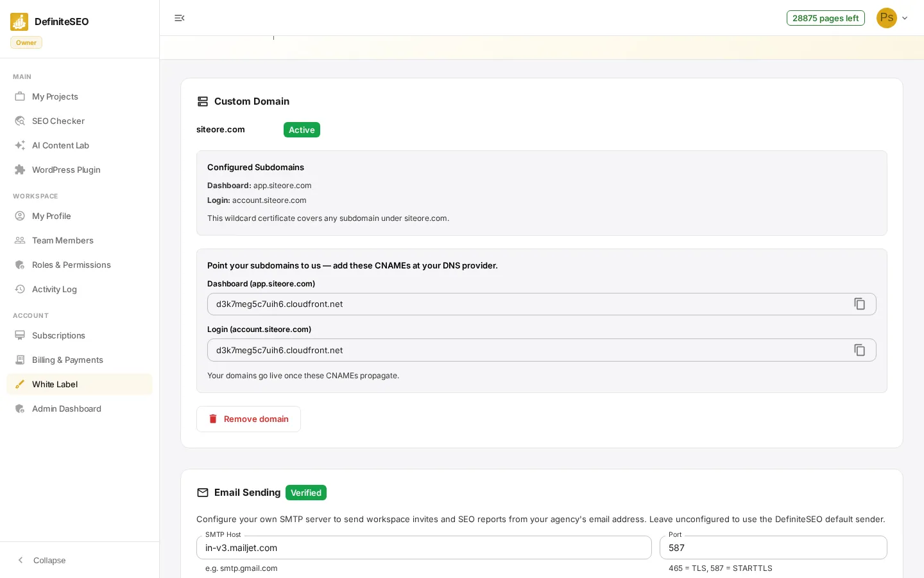The image size is (924, 578).
Task: Click the My Projects briefcase icon
Action: point(20,96)
